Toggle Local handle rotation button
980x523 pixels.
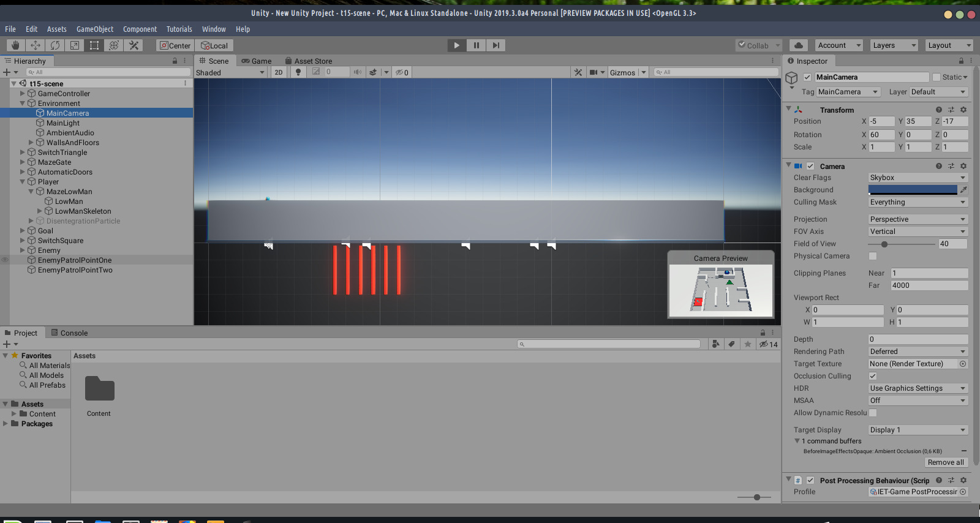pos(214,45)
